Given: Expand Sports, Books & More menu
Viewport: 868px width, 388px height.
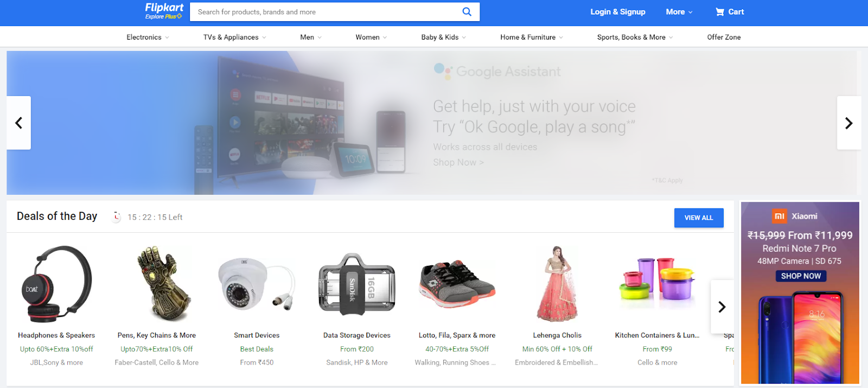Looking at the screenshot, I should tap(635, 37).
